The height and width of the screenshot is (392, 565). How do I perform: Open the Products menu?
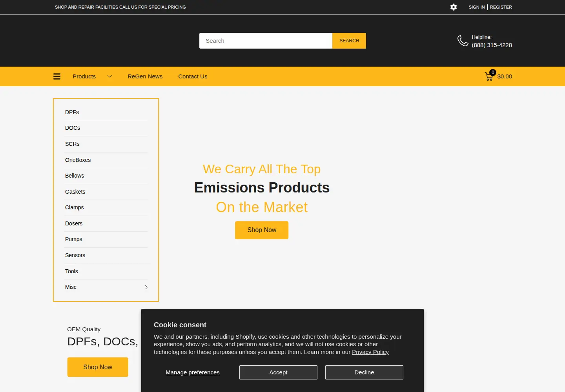[x=84, y=76]
